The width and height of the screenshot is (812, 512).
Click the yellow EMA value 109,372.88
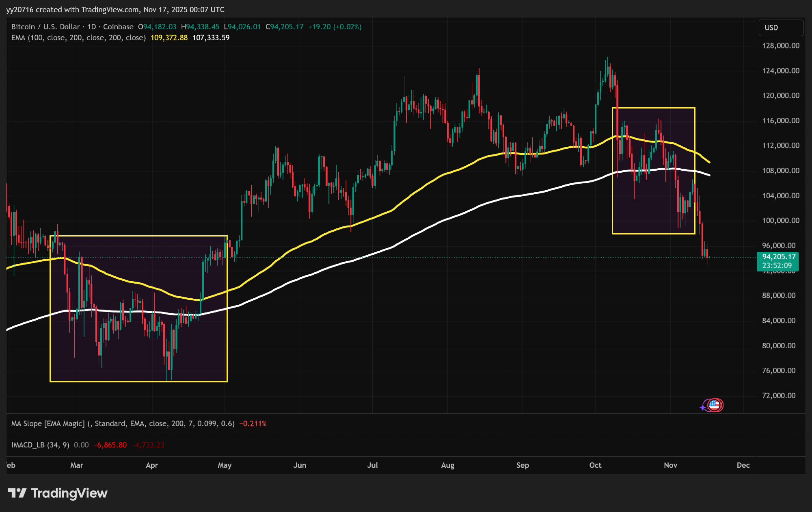point(169,38)
